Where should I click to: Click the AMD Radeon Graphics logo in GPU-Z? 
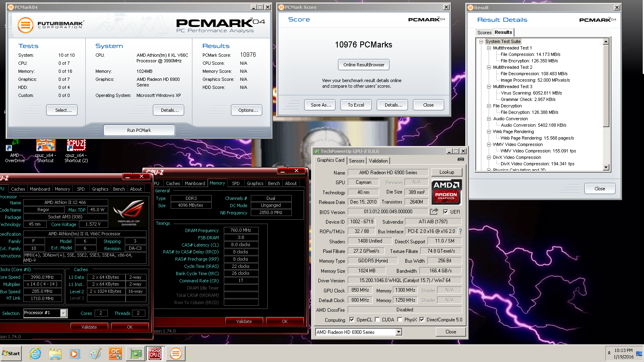tap(447, 192)
